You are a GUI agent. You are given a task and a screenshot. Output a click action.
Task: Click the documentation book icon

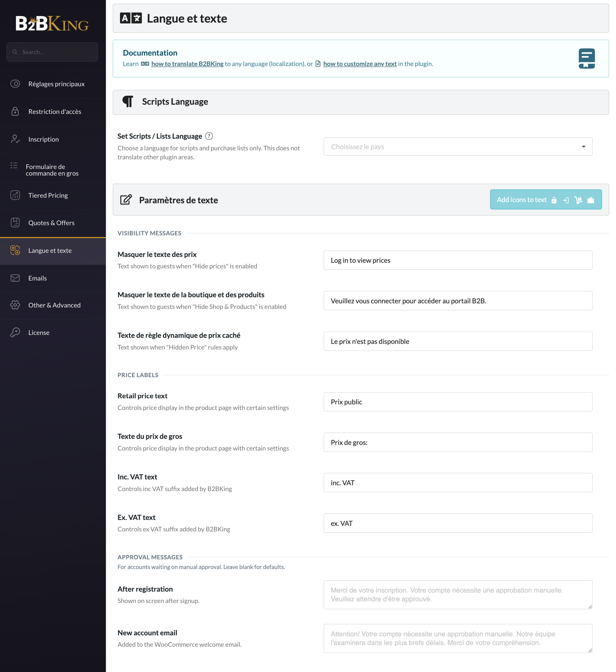587,58
